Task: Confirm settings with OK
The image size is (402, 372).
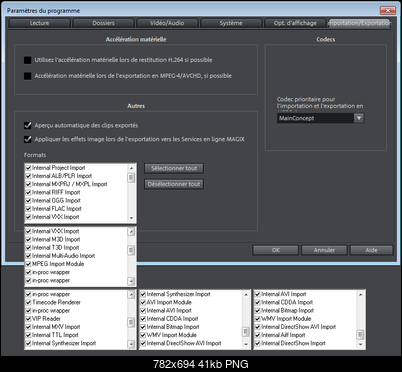Action: click(x=276, y=250)
